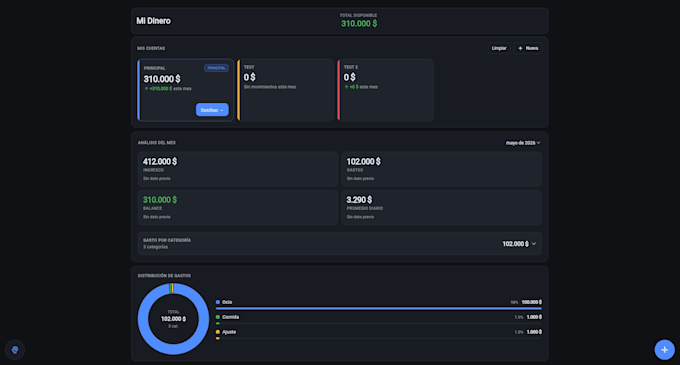The width and height of the screenshot is (680, 365).
Task: Select the Test account card
Action: point(286,90)
